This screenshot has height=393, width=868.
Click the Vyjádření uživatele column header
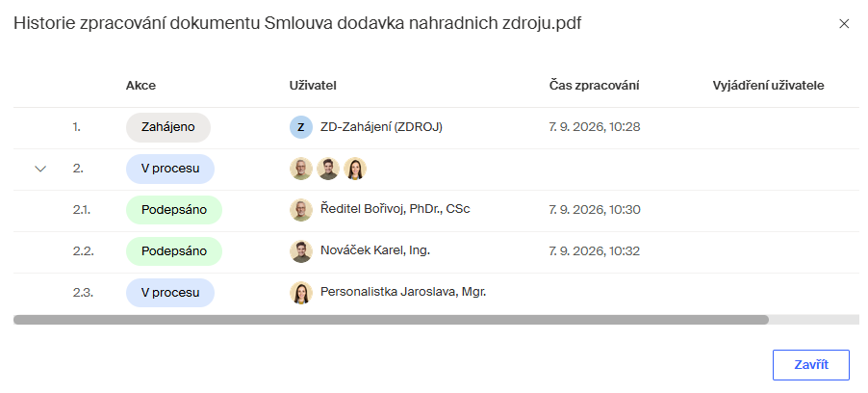(x=768, y=86)
